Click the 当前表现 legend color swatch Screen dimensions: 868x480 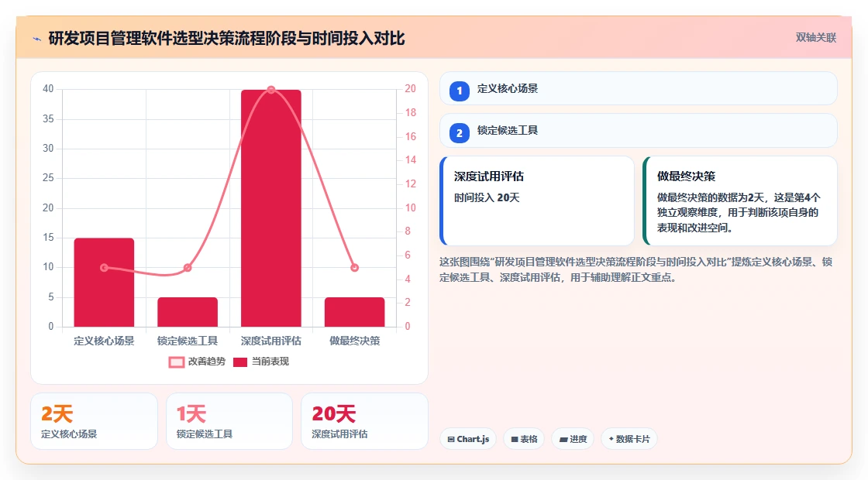pyautogui.click(x=239, y=362)
